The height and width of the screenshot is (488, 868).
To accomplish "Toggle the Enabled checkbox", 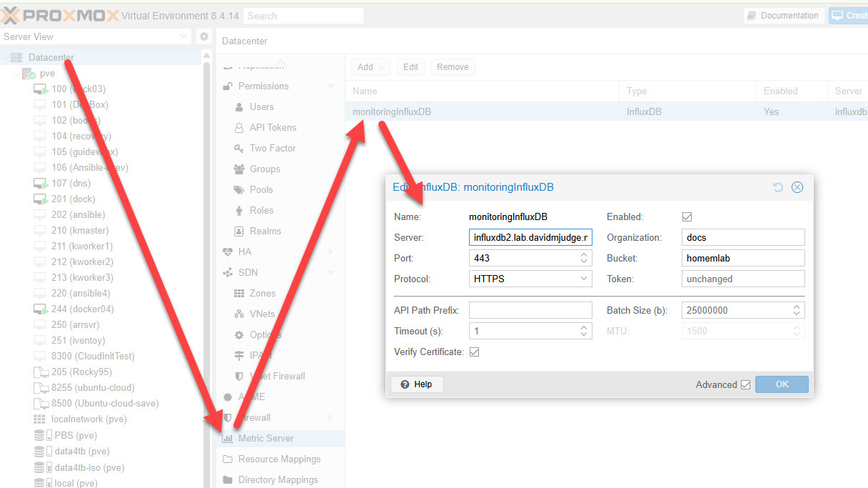I will pyautogui.click(x=687, y=217).
